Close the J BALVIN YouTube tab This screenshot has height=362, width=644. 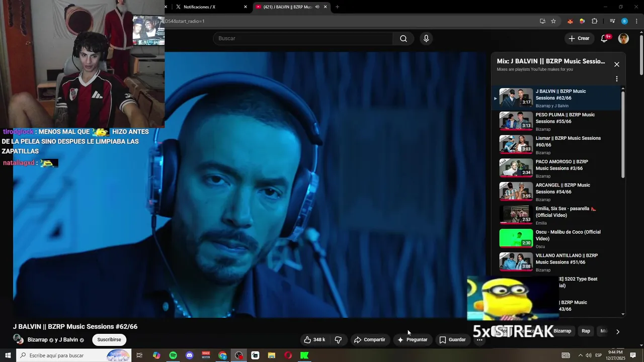(x=325, y=7)
